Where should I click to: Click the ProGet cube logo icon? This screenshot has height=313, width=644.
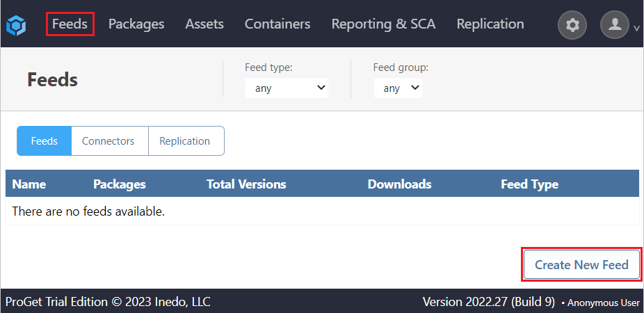16,25
